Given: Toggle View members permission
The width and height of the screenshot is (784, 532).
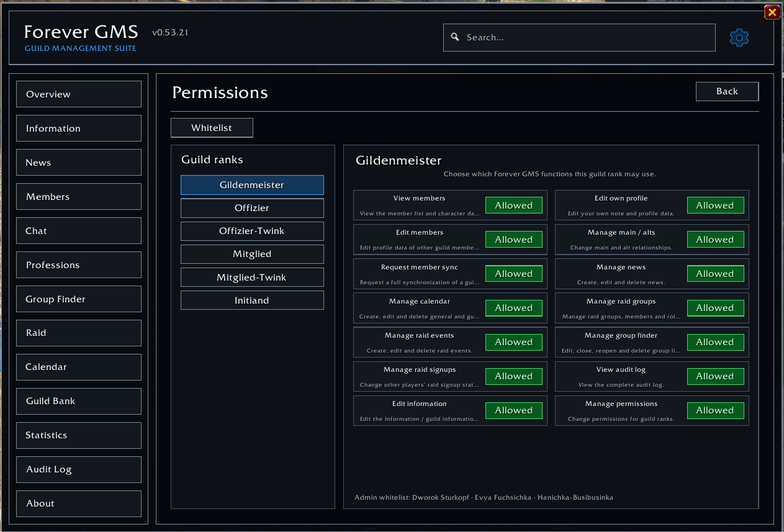Looking at the screenshot, I should click(x=514, y=205).
